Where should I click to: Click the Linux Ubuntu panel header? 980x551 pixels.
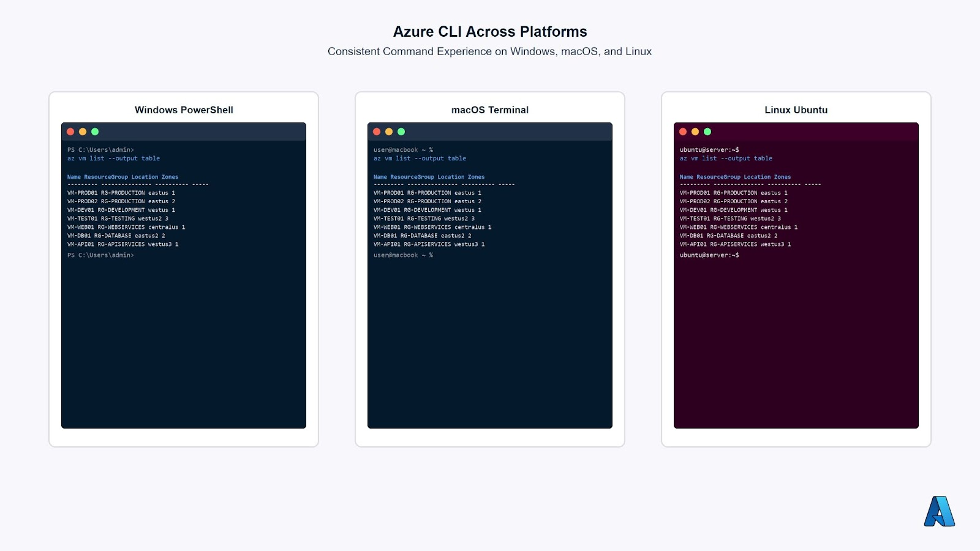click(x=795, y=110)
